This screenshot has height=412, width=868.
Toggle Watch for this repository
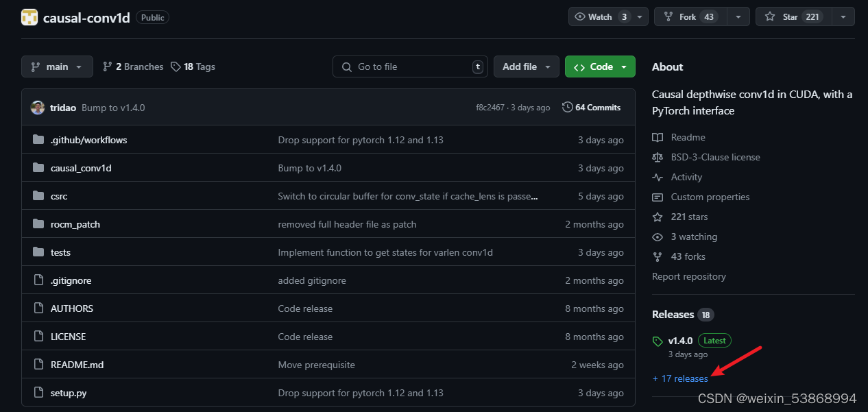600,17
